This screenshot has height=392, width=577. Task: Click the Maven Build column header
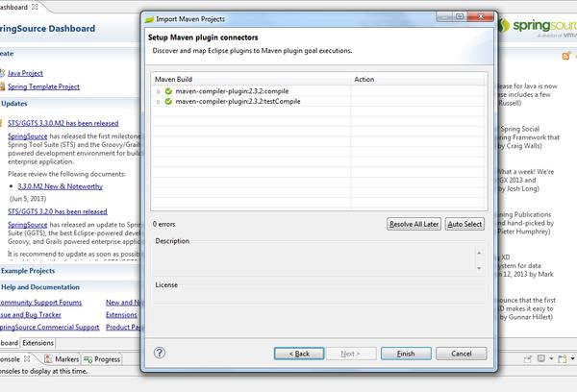click(x=251, y=79)
